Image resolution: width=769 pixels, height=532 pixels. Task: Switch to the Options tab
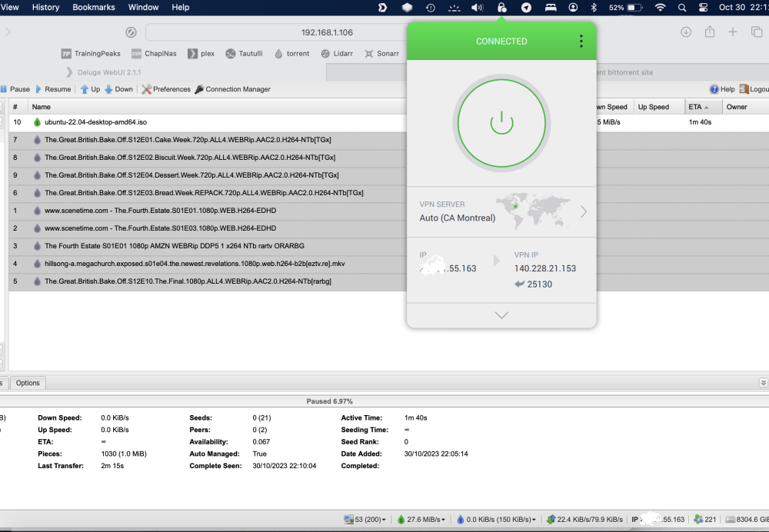28,383
